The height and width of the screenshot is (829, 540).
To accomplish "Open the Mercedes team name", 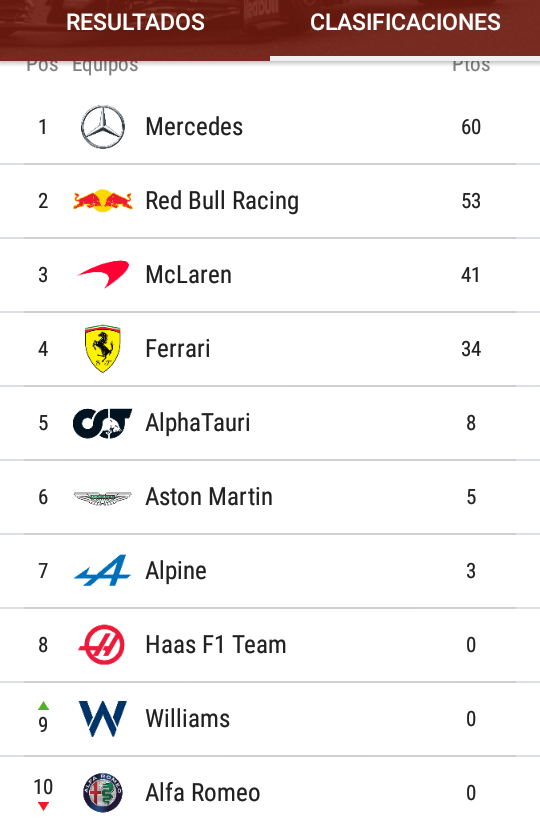I will pyautogui.click(x=194, y=127).
